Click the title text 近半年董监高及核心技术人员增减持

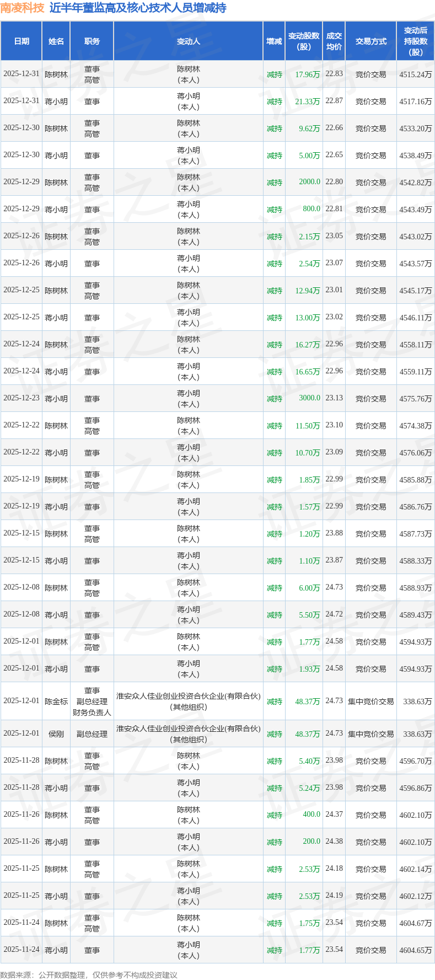pyautogui.click(x=138, y=8)
